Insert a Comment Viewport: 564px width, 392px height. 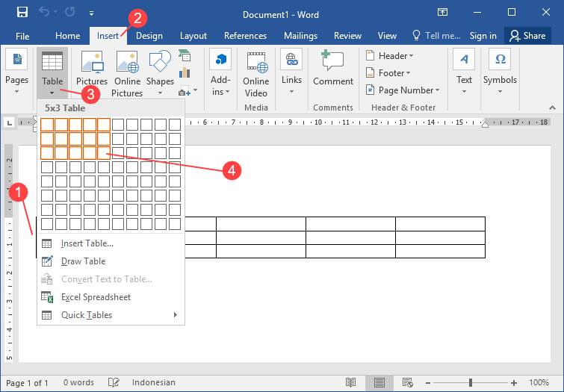(333, 69)
